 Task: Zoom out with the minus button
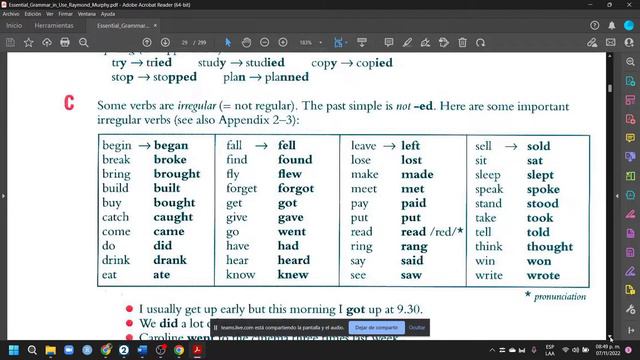264,42
